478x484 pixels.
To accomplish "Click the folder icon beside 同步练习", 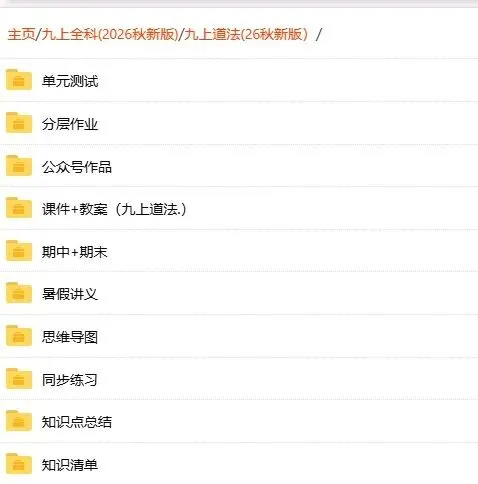I will coord(19,379).
